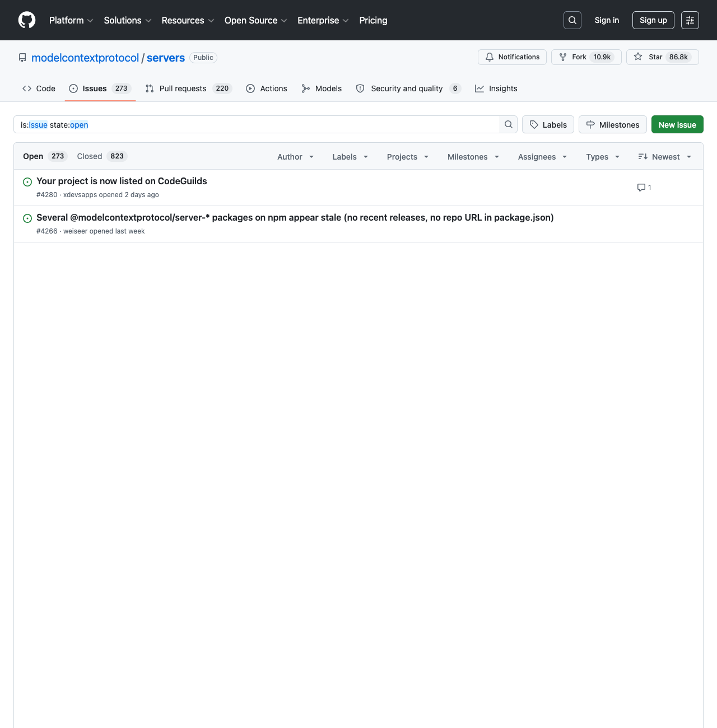This screenshot has width=717, height=728.
Task: Switch to the Code tab
Action: point(39,88)
